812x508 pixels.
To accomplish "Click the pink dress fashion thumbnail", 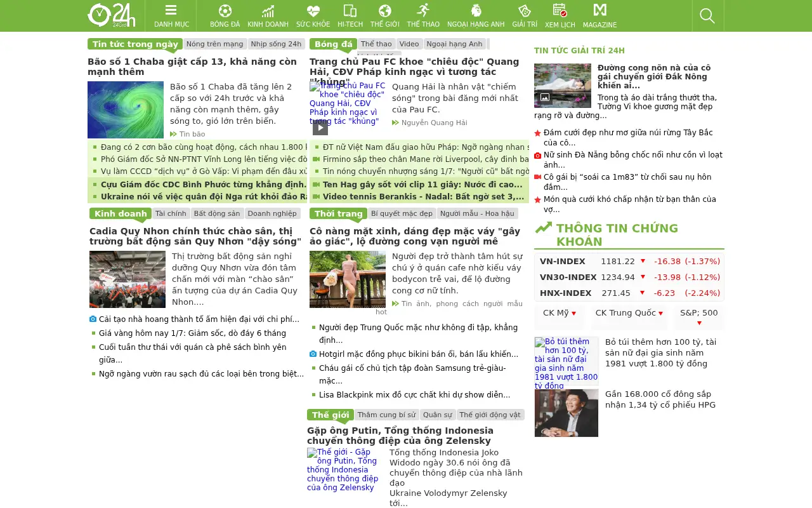I will coord(348,279).
